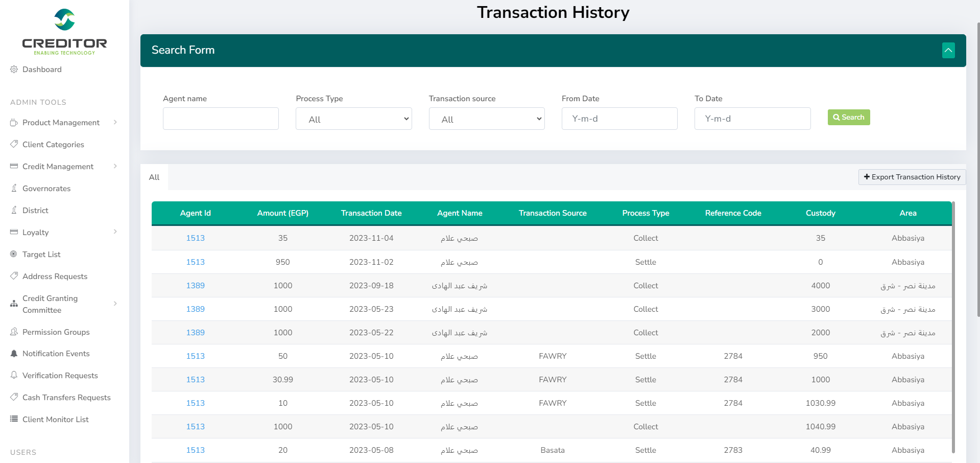Screen dimensions: 980x463
Task: Open agent 1389 link dated 2023-09-18
Action: (x=195, y=286)
